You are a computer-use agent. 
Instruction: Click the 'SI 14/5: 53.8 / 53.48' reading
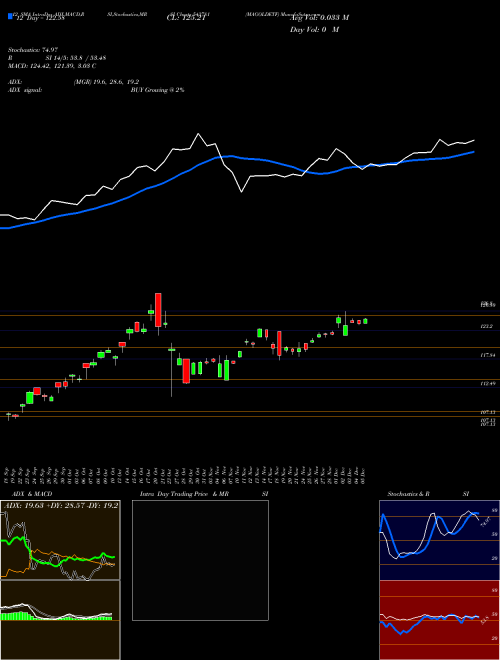pos(76,58)
